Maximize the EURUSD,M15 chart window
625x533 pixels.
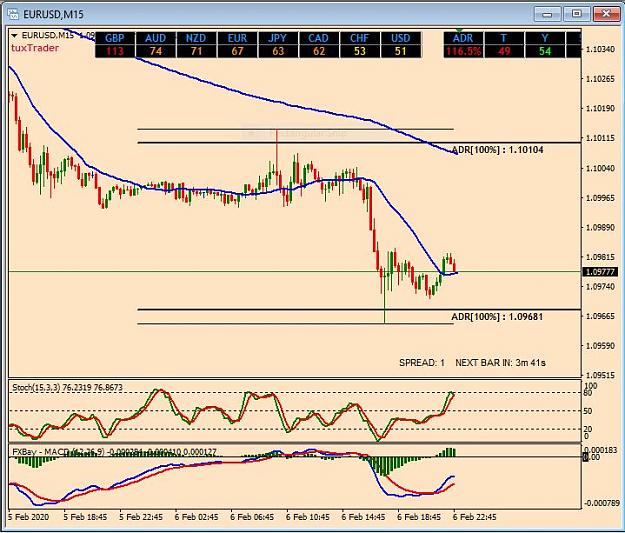pos(577,14)
